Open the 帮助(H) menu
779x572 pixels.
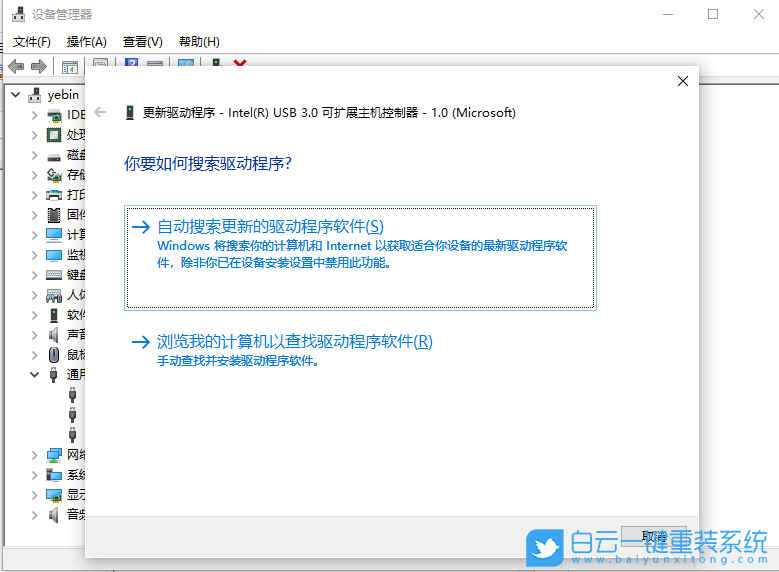pos(199,42)
